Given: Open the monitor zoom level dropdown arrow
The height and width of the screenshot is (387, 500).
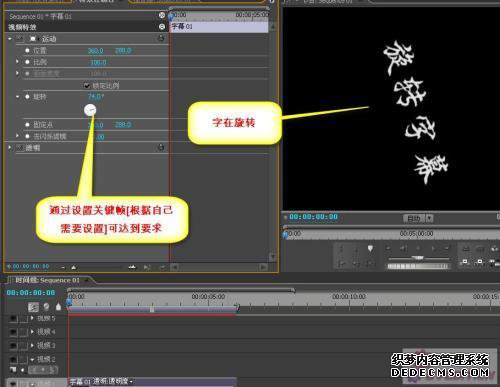Looking at the screenshot, I should [x=430, y=218].
